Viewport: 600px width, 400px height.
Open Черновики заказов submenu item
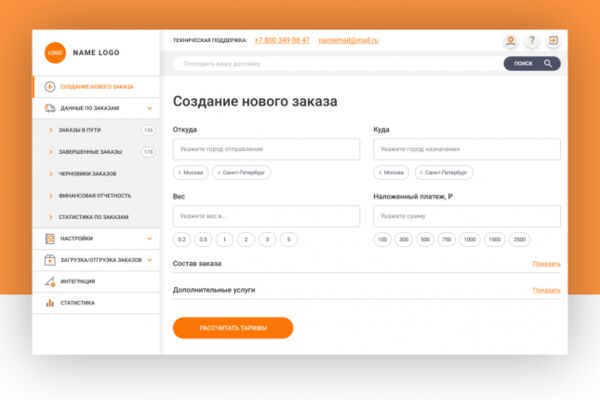click(x=96, y=174)
